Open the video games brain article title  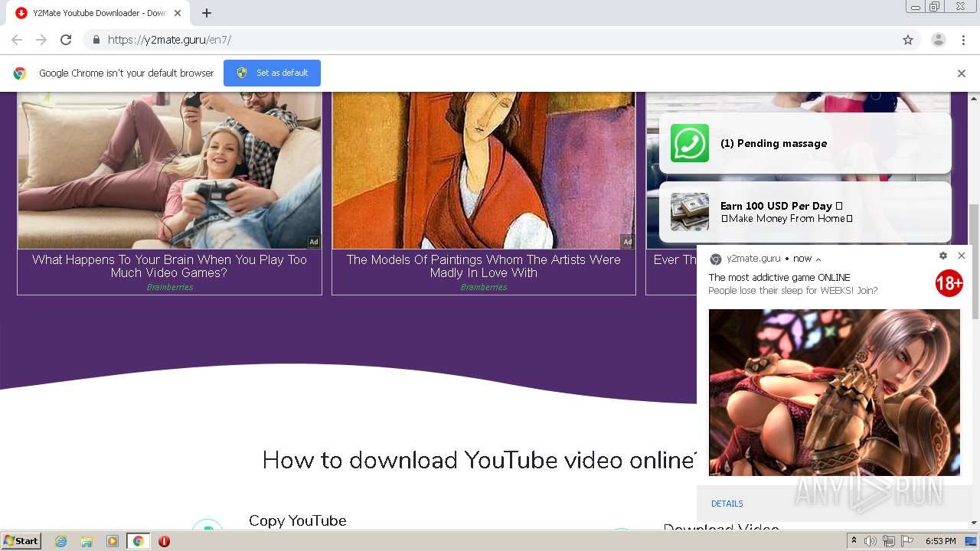(169, 266)
